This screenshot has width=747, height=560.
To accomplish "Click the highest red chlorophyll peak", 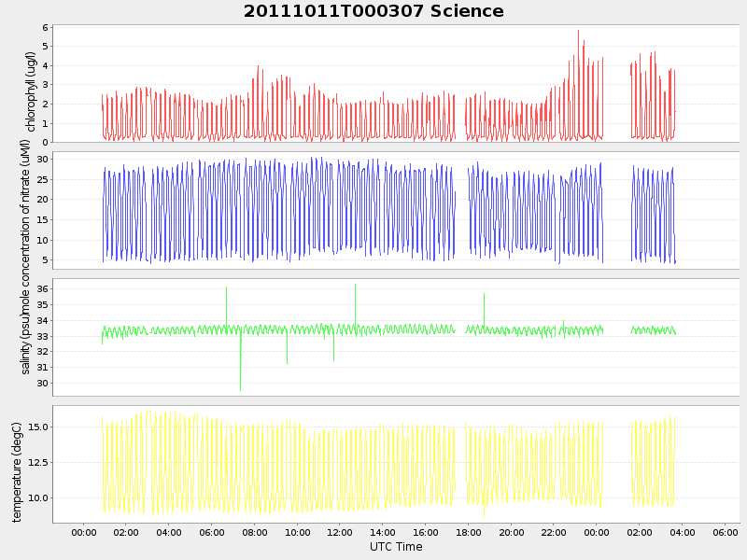I will (x=578, y=31).
